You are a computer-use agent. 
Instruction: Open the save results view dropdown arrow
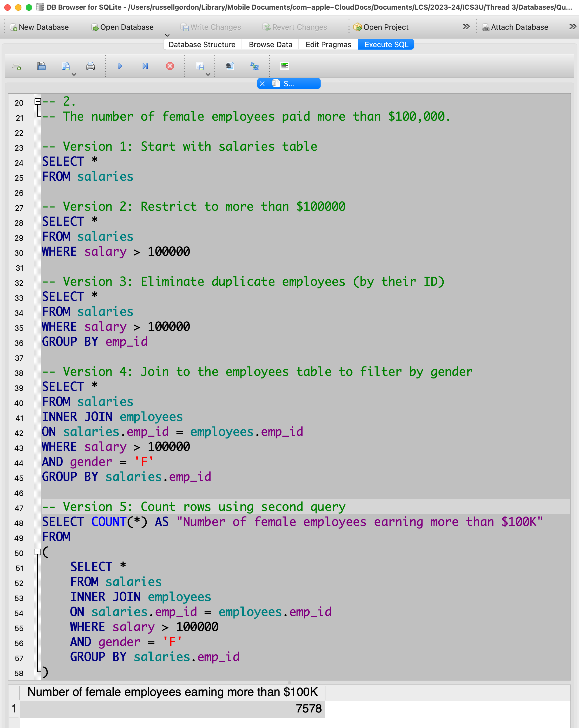pyautogui.click(x=208, y=74)
